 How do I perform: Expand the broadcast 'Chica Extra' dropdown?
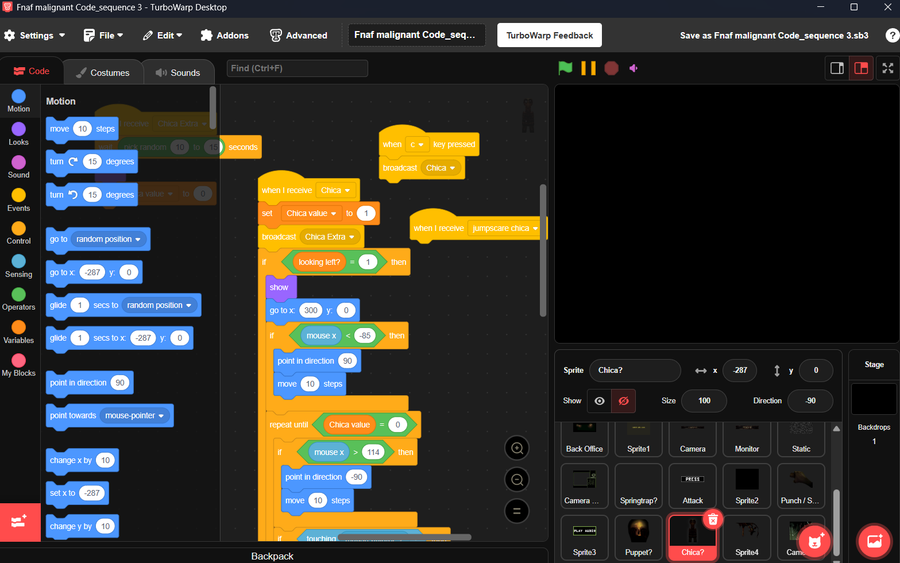329,237
